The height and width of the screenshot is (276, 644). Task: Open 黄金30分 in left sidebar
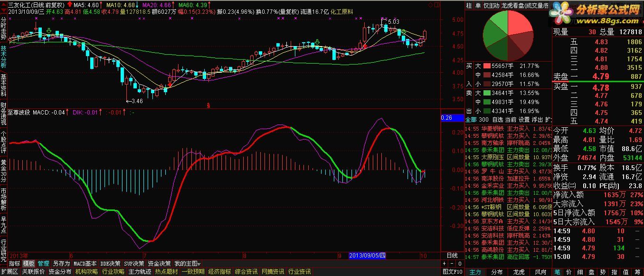click(3, 170)
